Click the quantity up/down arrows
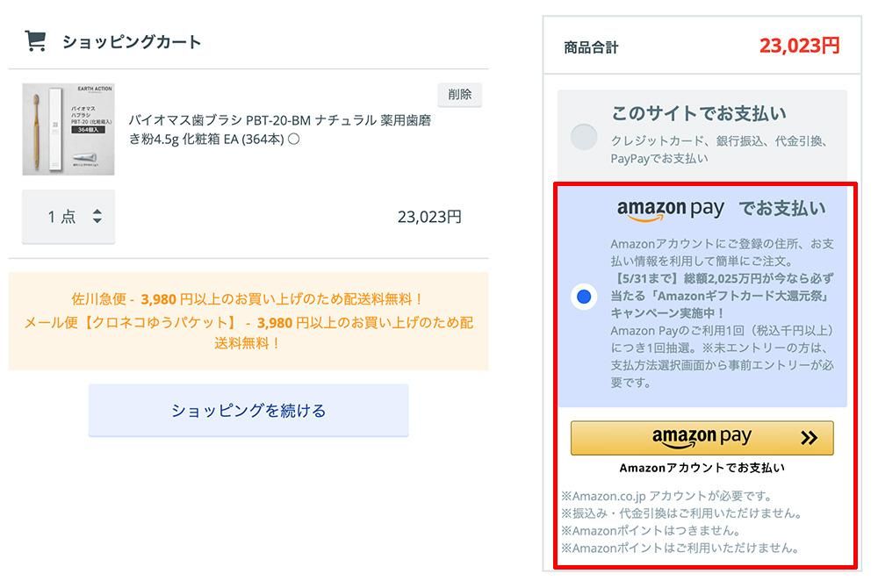Screen dimensions: 878x588 (x=97, y=216)
